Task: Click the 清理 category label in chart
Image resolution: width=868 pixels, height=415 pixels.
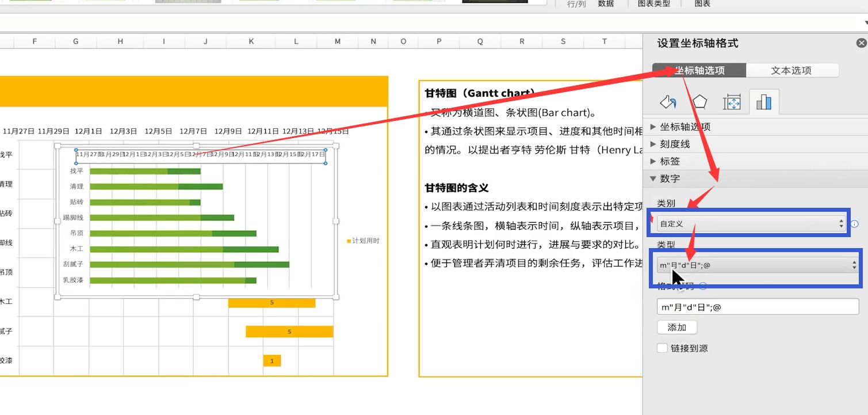Action: pos(77,186)
